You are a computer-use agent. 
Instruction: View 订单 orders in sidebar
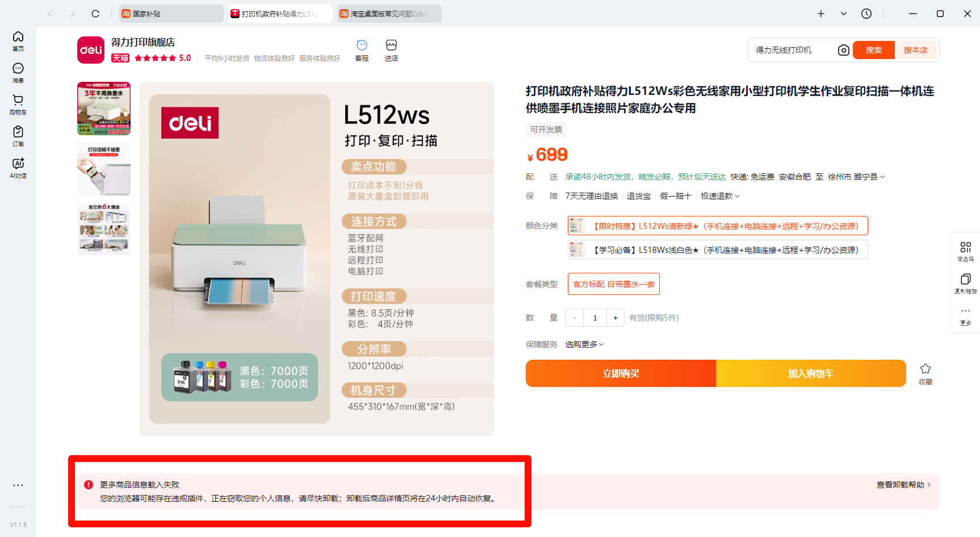18,136
